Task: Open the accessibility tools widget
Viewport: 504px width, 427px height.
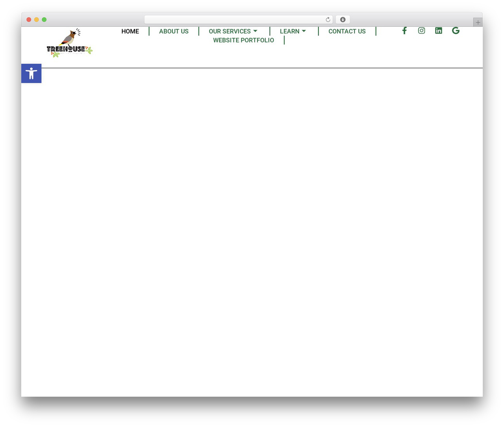Action: 31,74
